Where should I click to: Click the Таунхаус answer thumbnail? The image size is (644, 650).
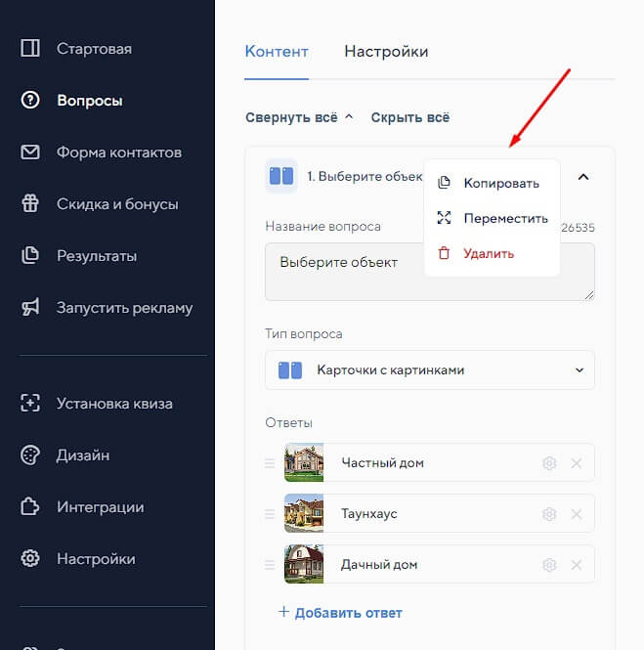pyautogui.click(x=304, y=513)
